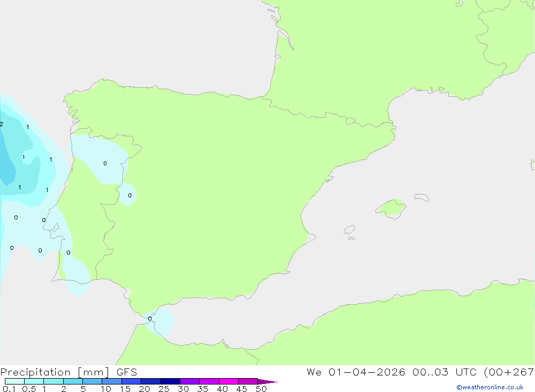Select the green Mallorca island shape

391,208
